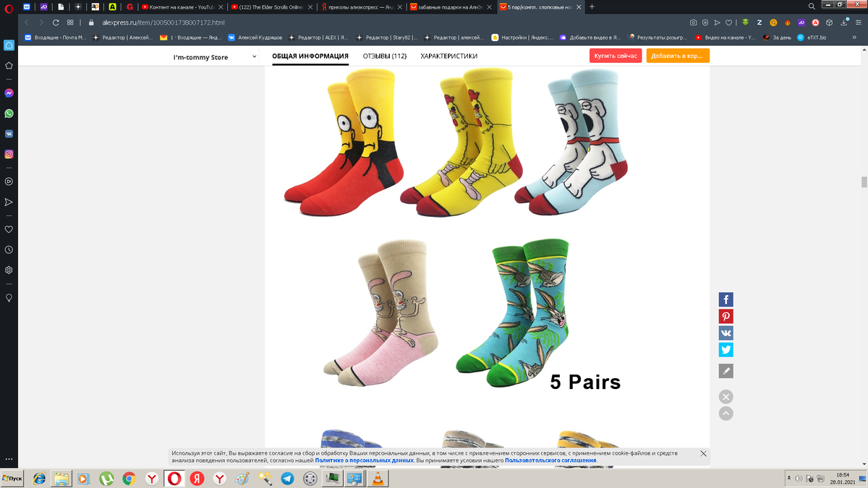The image size is (868, 488).
Task: Open the Политике о персональных данных link
Action: 364,460
